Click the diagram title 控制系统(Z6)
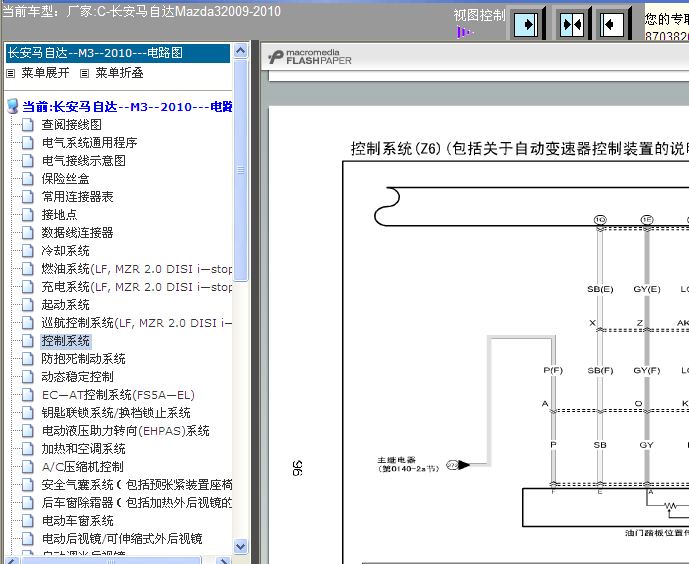689x564 pixels. (519, 149)
